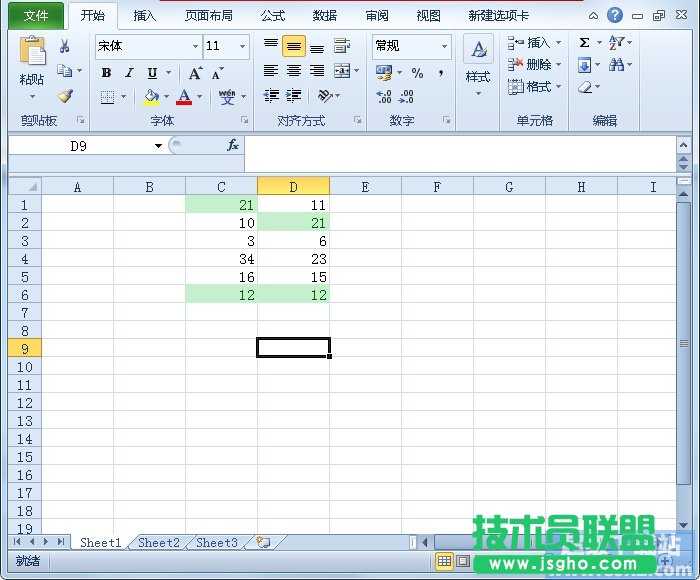Image resolution: width=700 pixels, height=580 pixels.
Task: Click the 粘贴 paste button
Action: click(32, 79)
